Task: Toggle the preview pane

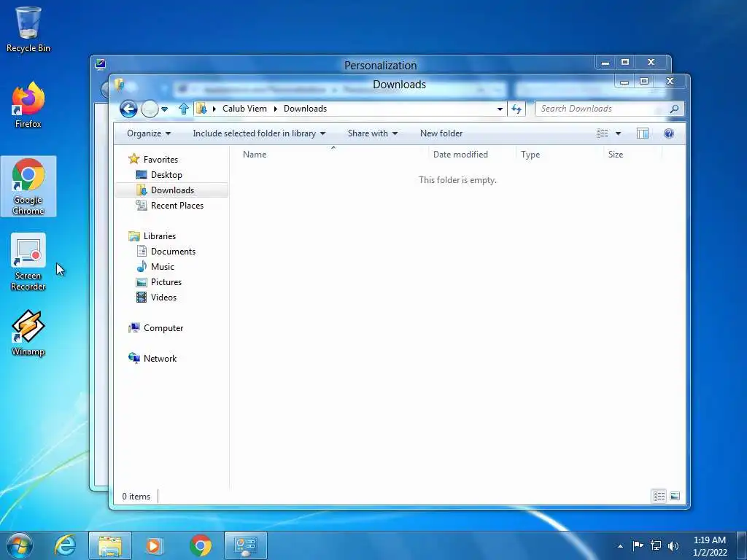Action: (x=643, y=133)
